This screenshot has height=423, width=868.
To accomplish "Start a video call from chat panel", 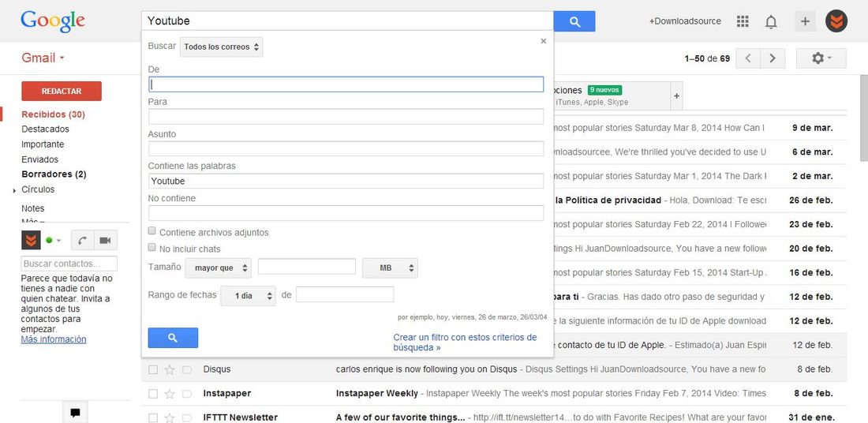I will click(105, 240).
